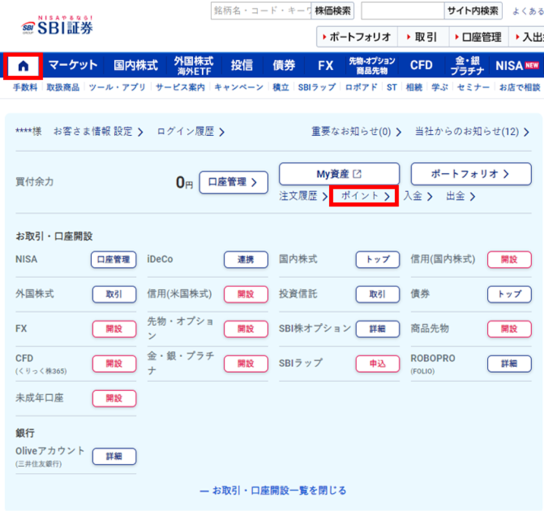The image size is (544, 511).
Task: Open ポートフォリオ in top utility bar
Action: [x=357, y=37]
